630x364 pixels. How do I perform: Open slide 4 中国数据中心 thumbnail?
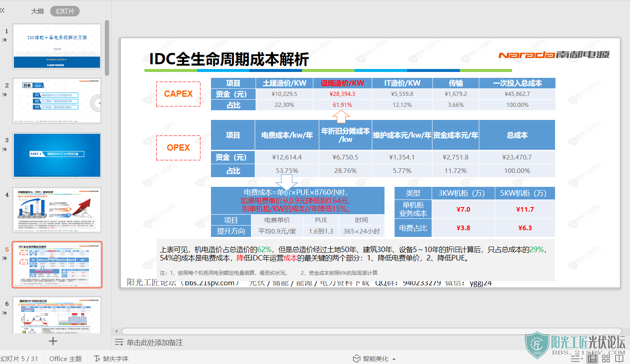tap(57, 210)
